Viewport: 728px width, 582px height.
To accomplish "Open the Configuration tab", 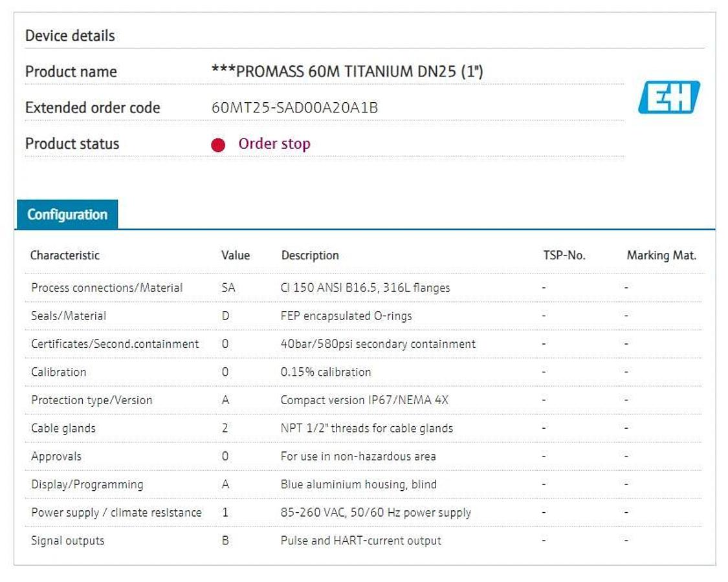I will (x=67, y=215).
